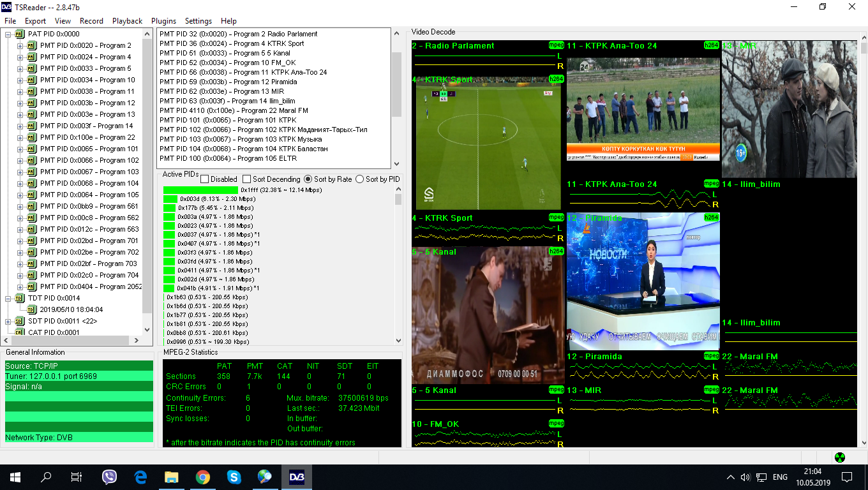Select Program 103 КТРК Музыка entry

click(x=241, y=139)
